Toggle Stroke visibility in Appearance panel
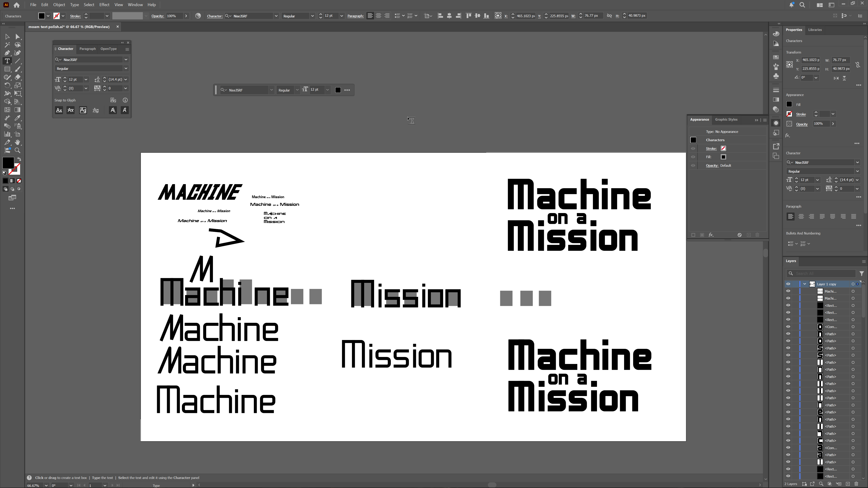This screenshot has height=488, width=868. click(x=693, y=148)
